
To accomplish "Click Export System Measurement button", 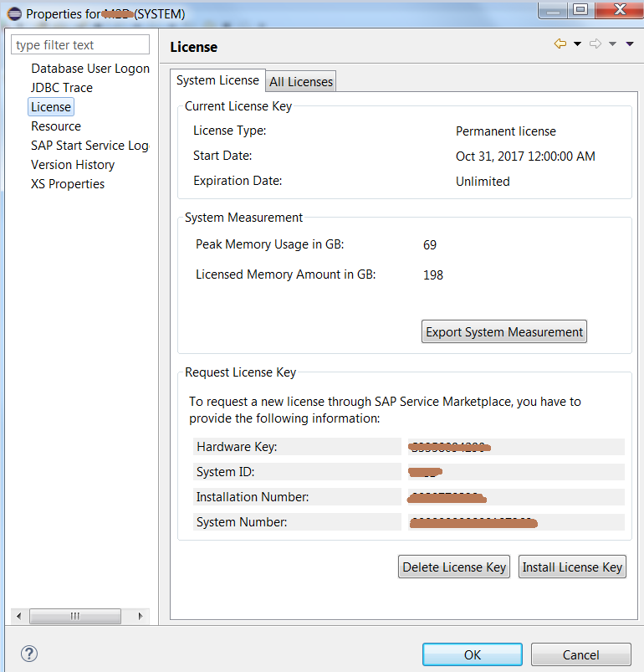I will pyautogui.click(x=504, y=331).
